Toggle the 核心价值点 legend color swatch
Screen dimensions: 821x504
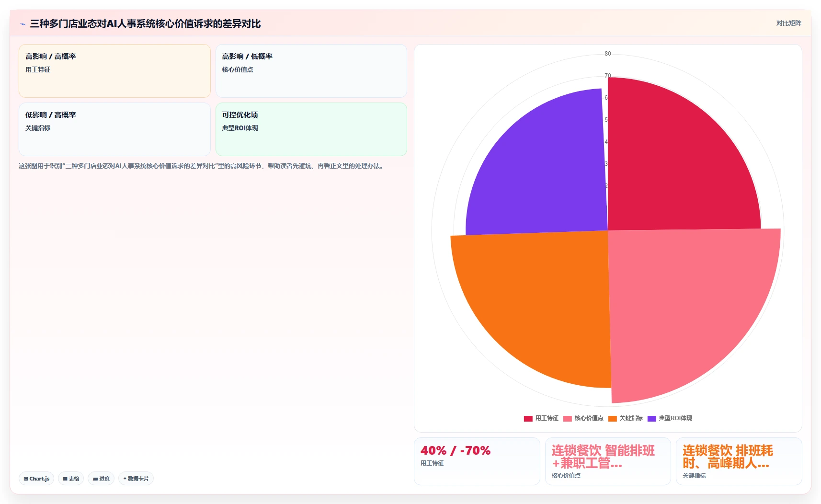point(568,418)
